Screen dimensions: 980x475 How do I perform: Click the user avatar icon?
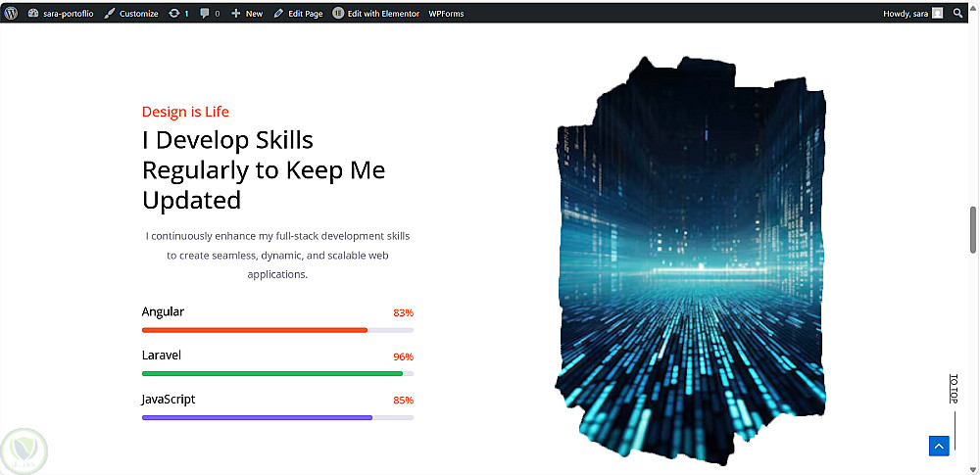(x=938, y=13)
